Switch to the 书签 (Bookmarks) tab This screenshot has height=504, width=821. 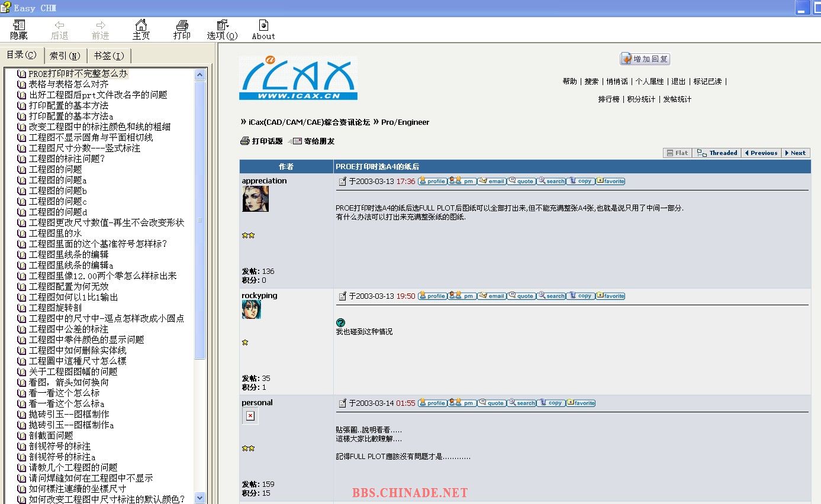coord(109,56)
